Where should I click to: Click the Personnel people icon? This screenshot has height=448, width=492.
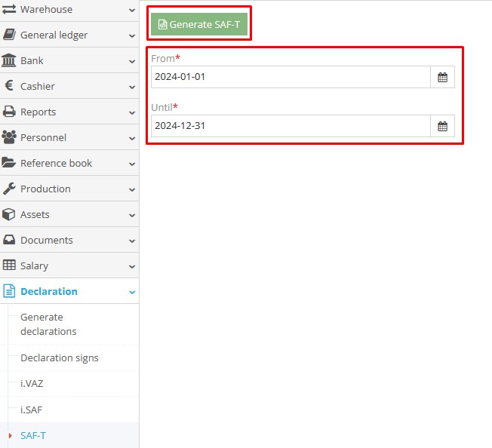point(9,137)
